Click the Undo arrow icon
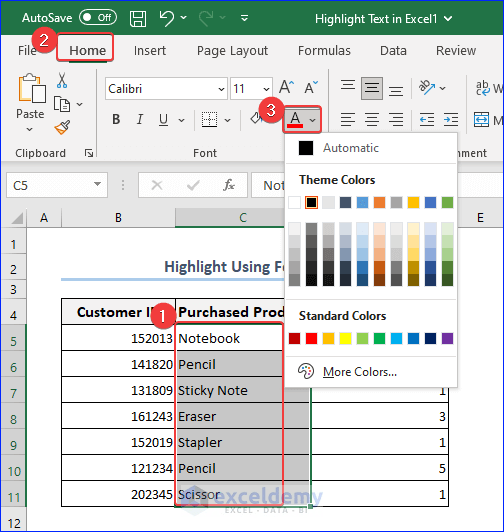The width and height of the screenshot is (504, 532). click(x=167, y=18)
